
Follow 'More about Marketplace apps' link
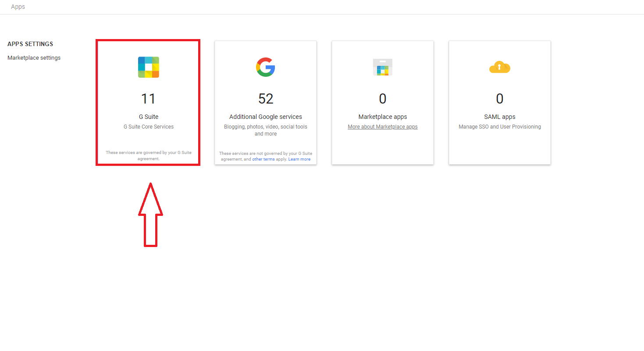[x=383, y=127]
